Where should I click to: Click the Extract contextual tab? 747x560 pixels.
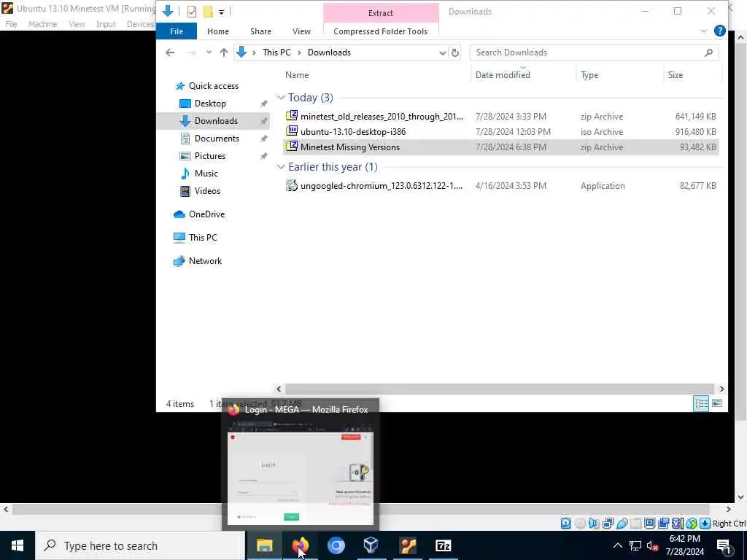[x=380, y=13]
